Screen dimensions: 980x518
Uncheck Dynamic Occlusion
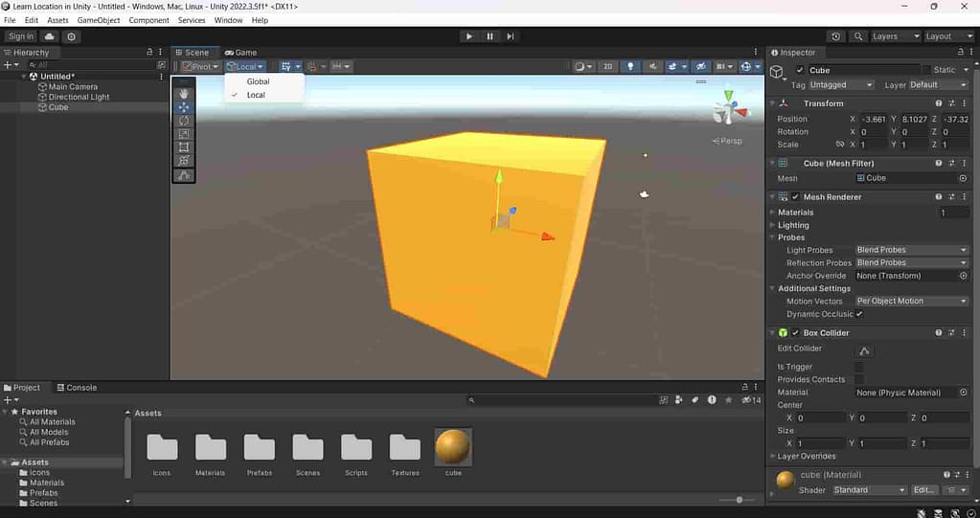click(x=859, y=314)
